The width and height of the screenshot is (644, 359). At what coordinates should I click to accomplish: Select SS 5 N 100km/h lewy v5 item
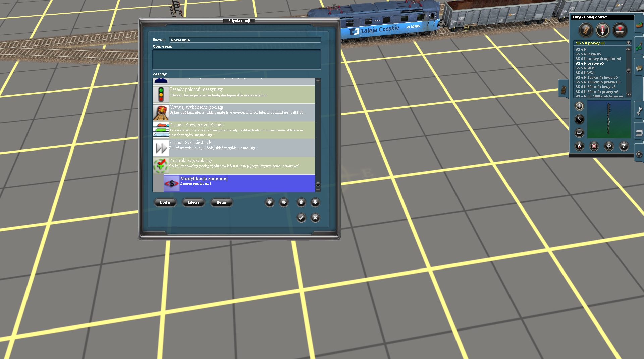click(x=596, y=77)
